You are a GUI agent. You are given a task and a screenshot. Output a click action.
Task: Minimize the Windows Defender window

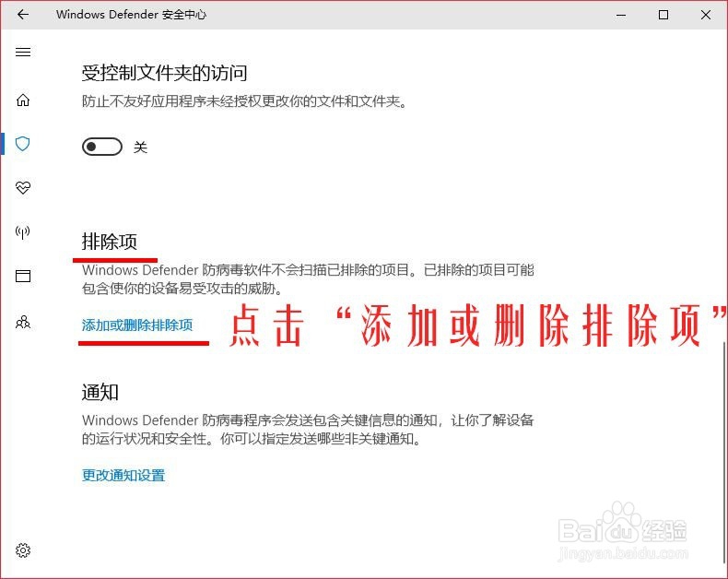tap(621, 15)
